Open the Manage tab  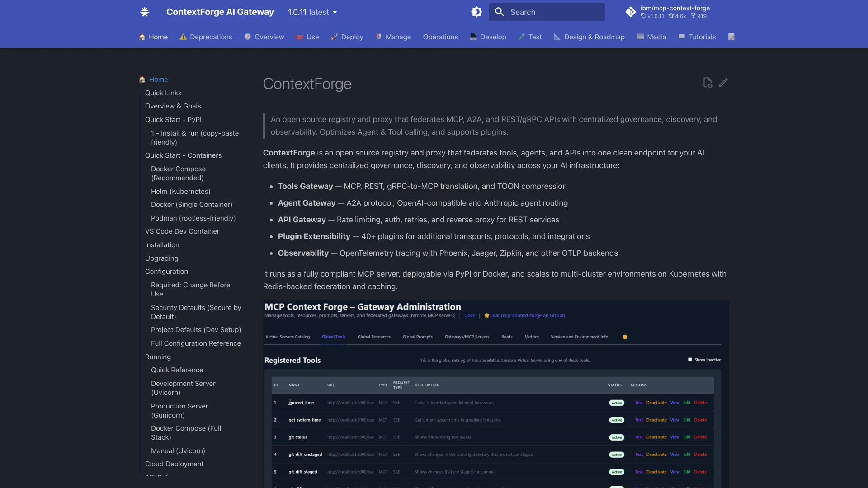393,37
